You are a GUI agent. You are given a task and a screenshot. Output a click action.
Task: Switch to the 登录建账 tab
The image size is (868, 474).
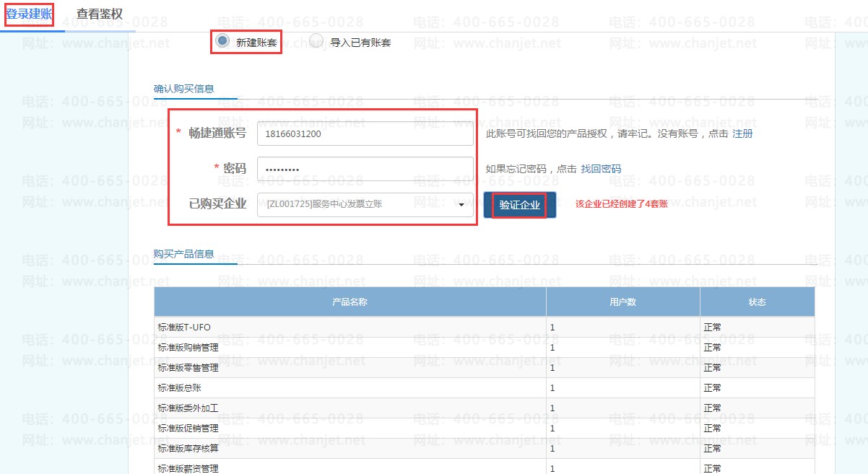pos(29,14)
